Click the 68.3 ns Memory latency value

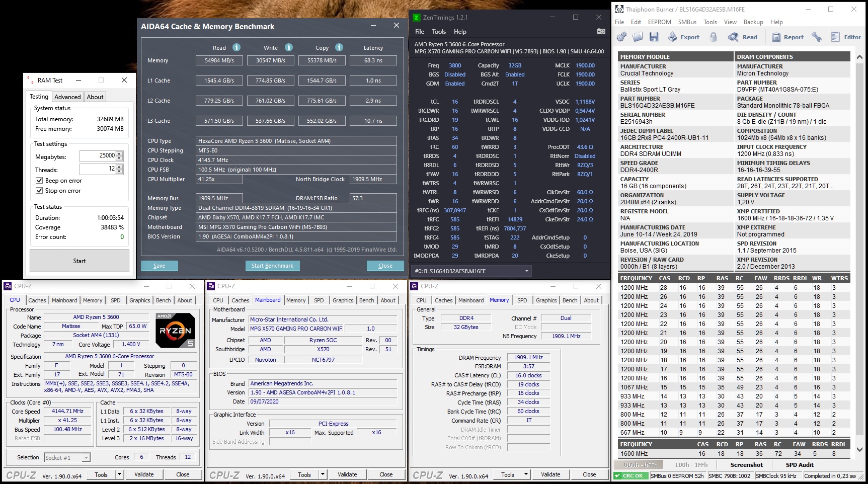(x=373, y=60)
